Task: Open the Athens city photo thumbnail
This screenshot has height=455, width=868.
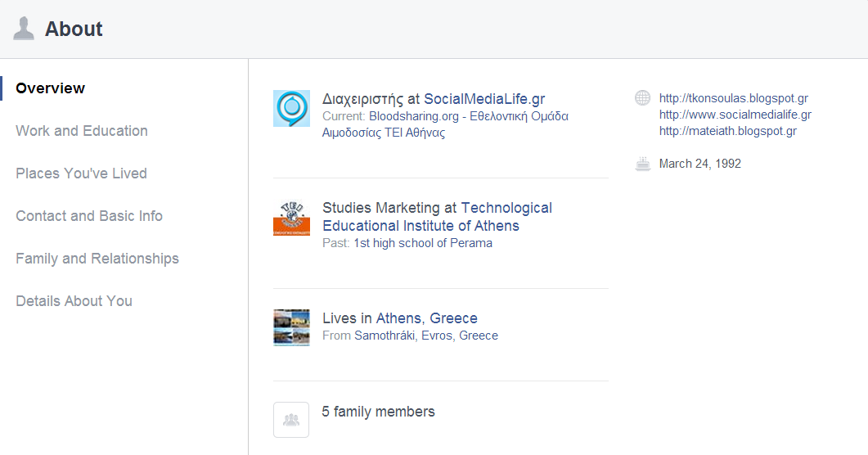Action: [x=291, y=327]
